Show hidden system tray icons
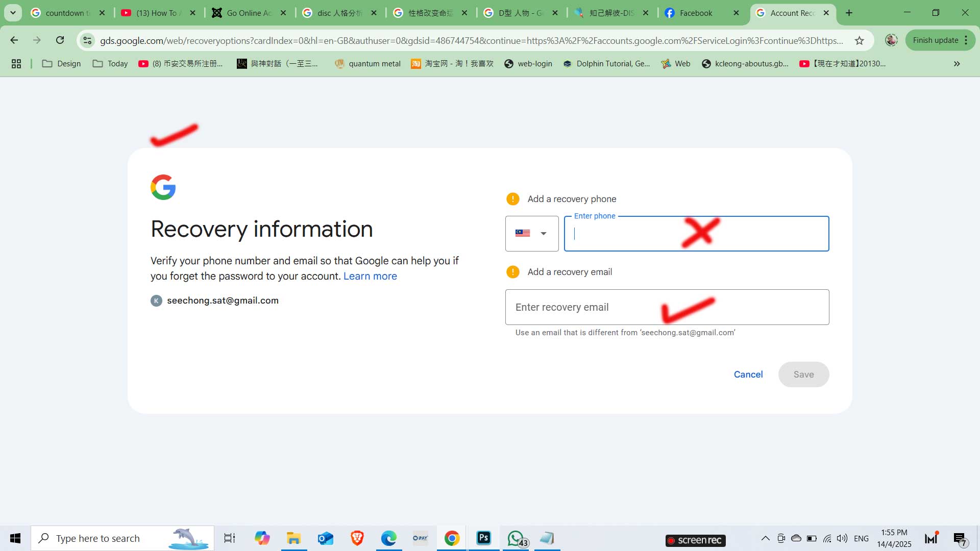 766,538
